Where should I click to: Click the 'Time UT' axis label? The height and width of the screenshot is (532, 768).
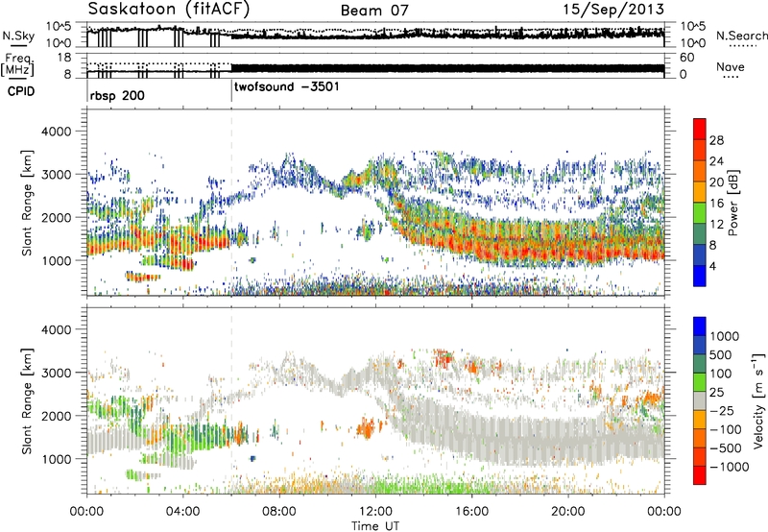click(375, 526)
